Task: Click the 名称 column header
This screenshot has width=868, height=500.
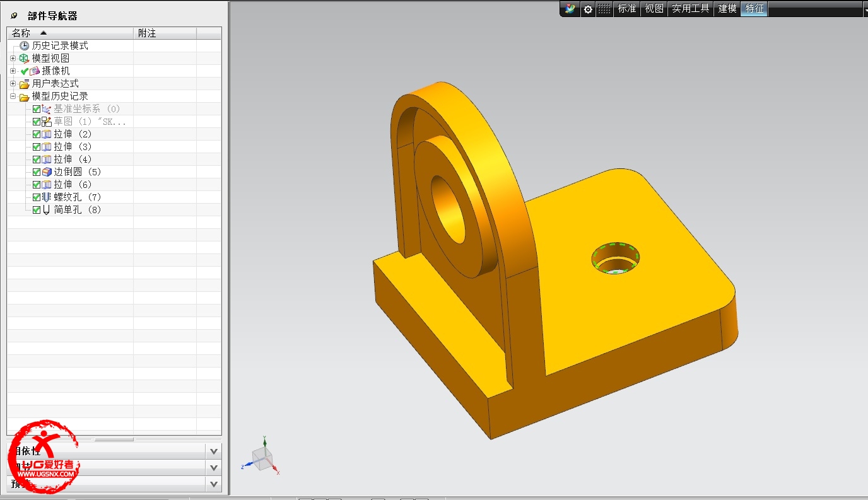Action: tap(70, 33)
